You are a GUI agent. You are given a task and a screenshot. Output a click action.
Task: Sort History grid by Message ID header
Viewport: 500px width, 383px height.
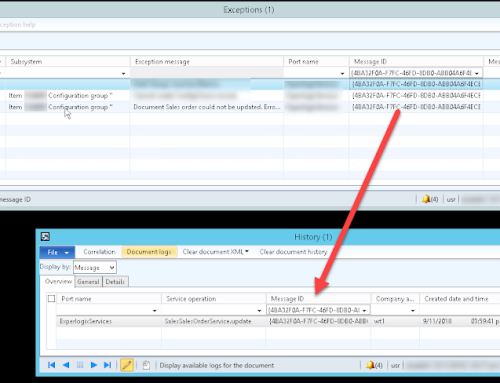pos(318,299)
